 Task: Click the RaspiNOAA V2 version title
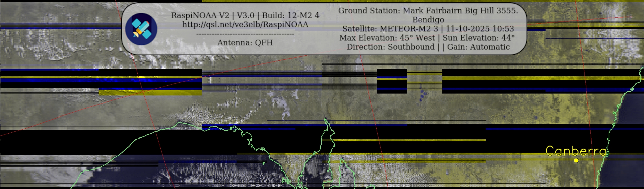point(200,16)
